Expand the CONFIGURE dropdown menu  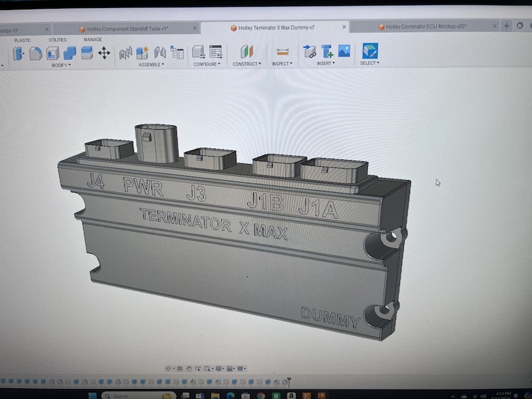point(206,64)
